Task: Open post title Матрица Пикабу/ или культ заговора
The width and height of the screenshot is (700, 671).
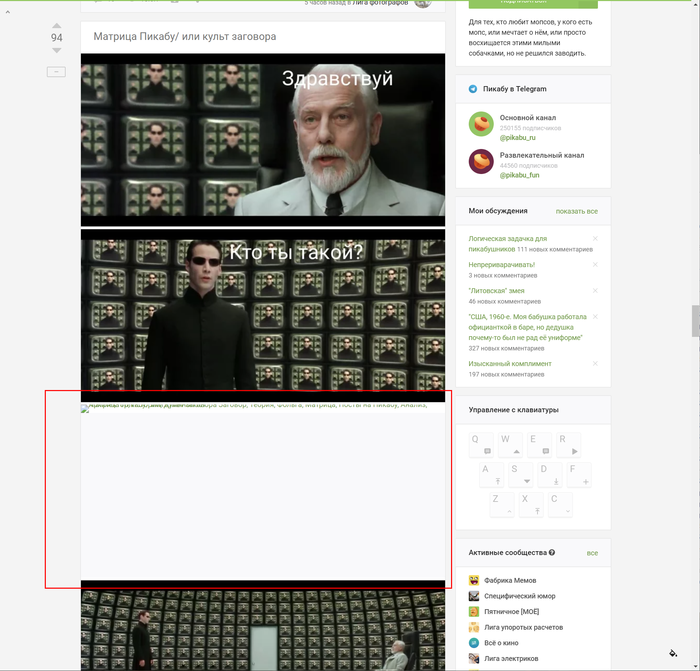Action: pos(185,37)
